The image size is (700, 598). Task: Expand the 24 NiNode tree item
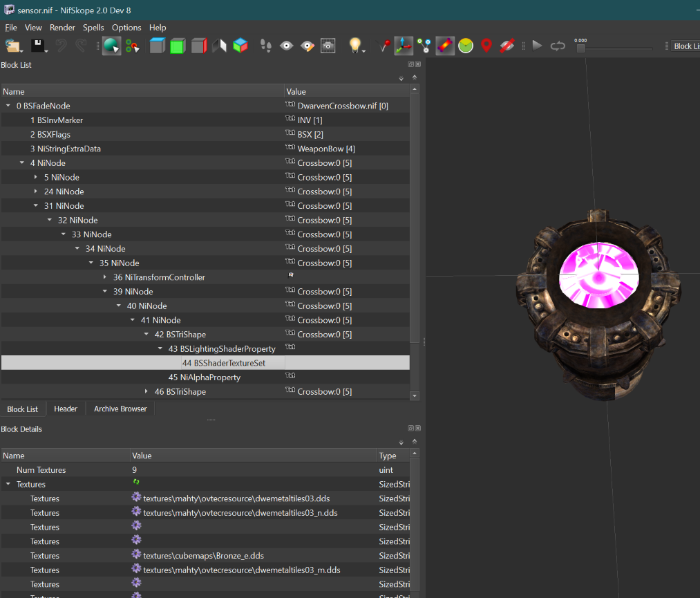coord(36,191)
